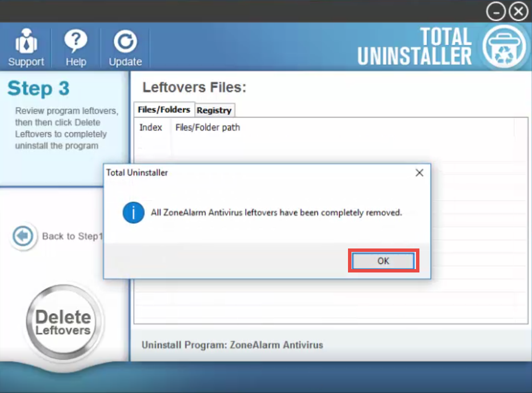Viewport: 532px width, 393px height.
Task: Click the blue info icon in dialog
Action: click(x=133, y=212)
